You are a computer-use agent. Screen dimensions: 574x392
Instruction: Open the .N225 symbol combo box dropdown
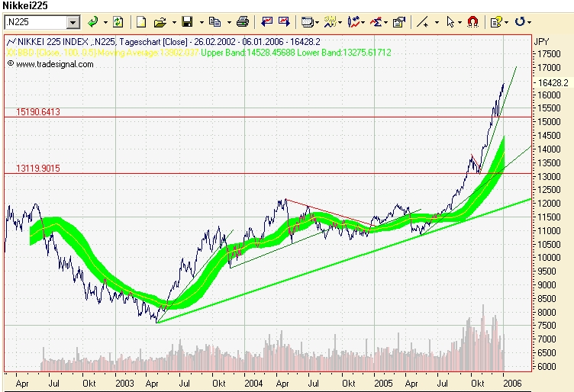click(73, 23)
